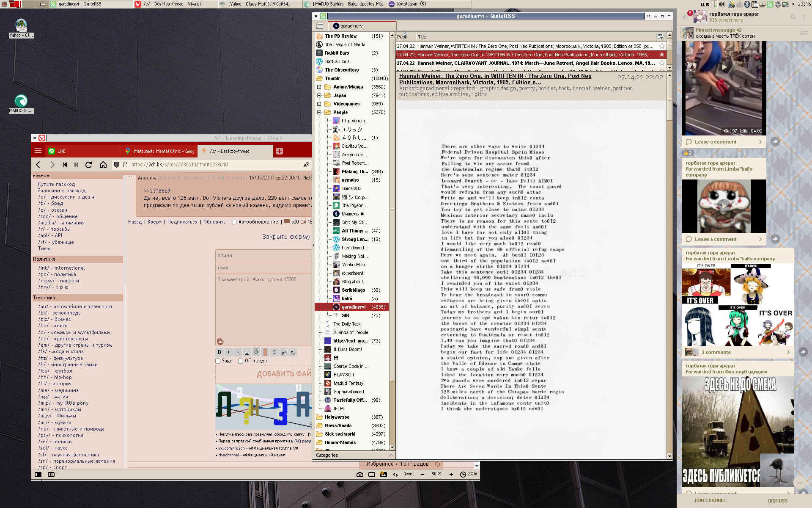
Task: Share the IT'S OVER post via forward icon
Action: click(x=803, y=352)
